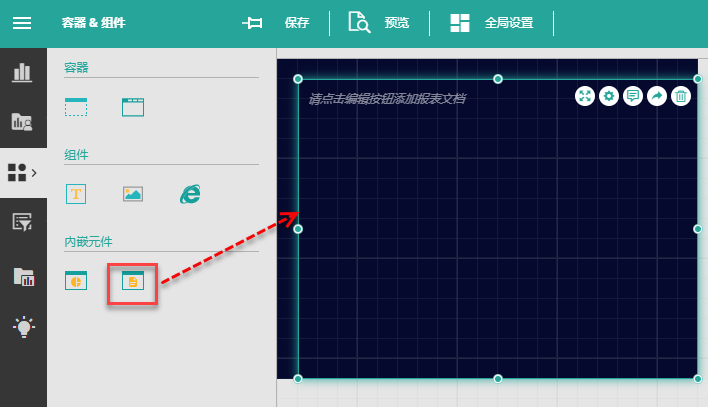Select the tabbed window container icon
Screen dimensions: 708x407
[133, 107]
